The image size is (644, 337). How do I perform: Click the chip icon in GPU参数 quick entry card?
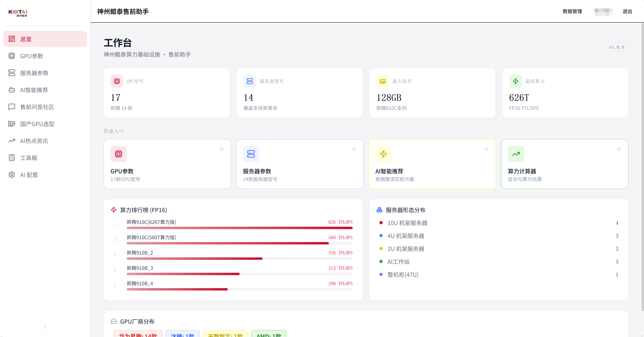coord(119,154)
